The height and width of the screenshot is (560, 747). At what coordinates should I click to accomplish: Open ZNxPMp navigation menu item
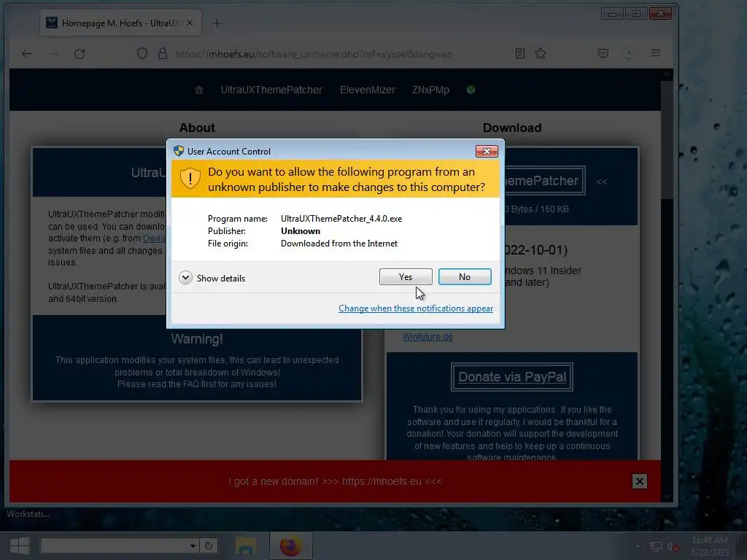(430, 90)
